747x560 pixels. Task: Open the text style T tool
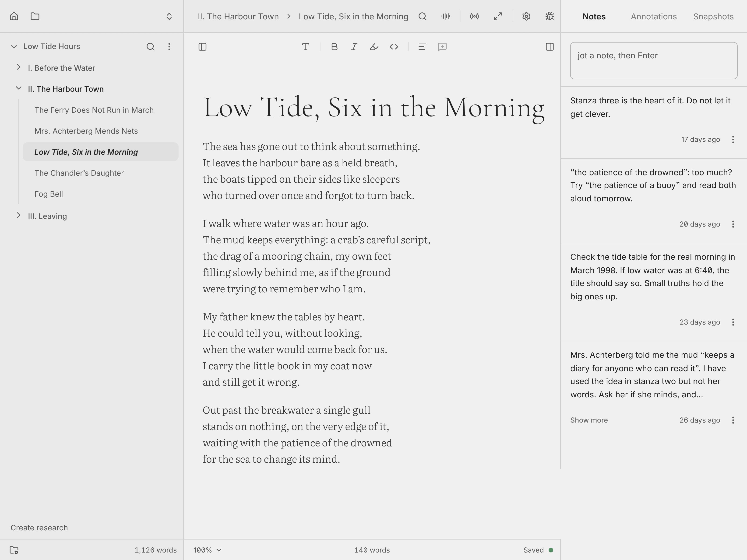point(306,47)
